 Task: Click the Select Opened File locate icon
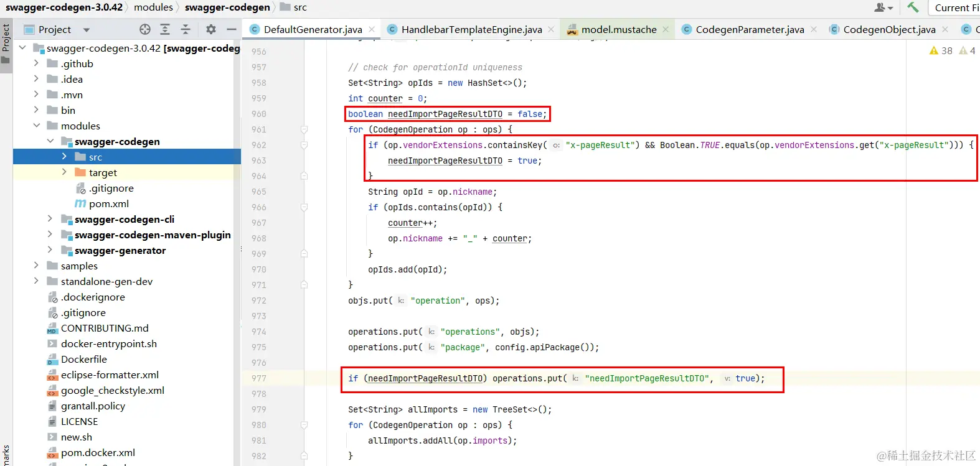(x=145, y=29)
